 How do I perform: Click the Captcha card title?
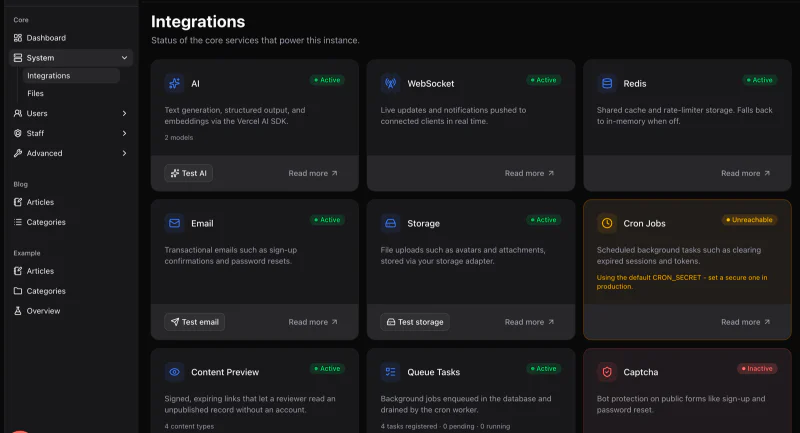click(x=640, y=372)
